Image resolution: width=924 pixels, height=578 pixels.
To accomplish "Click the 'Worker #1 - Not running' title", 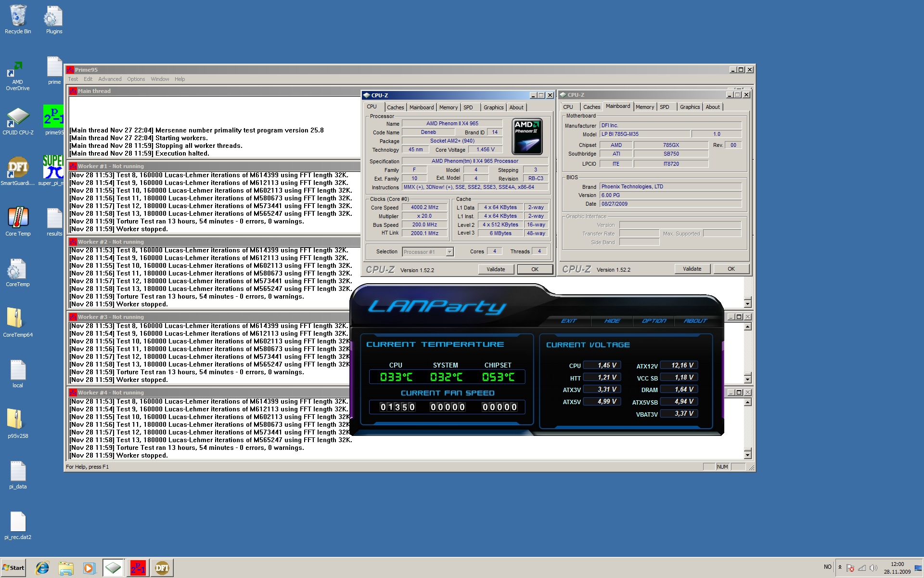I will (x=111, y=166).
